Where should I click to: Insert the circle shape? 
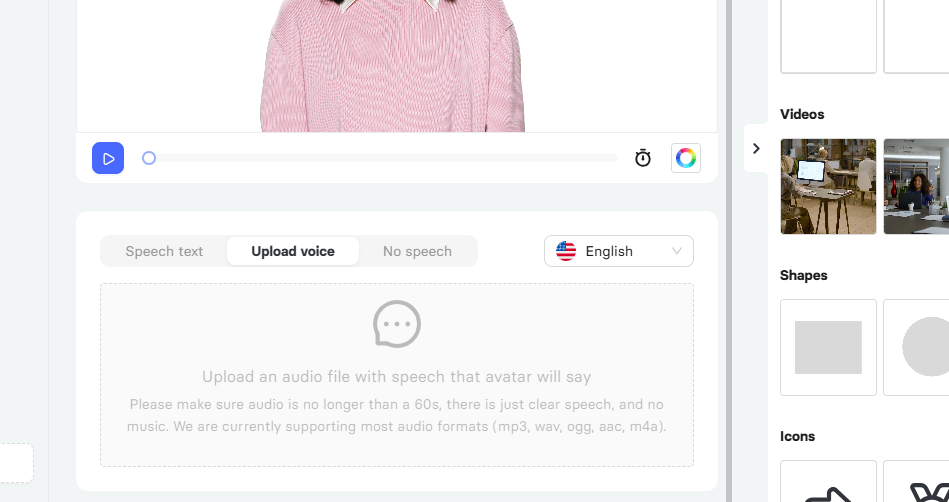point(916,348)
